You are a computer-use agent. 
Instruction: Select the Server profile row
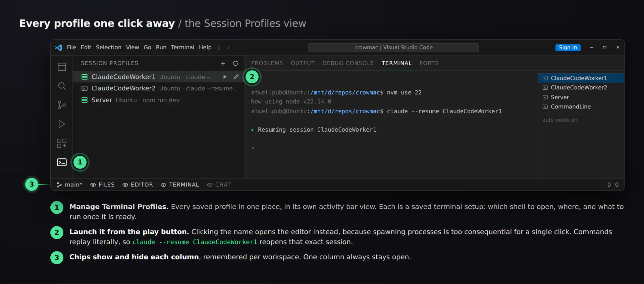coord(159,100)
